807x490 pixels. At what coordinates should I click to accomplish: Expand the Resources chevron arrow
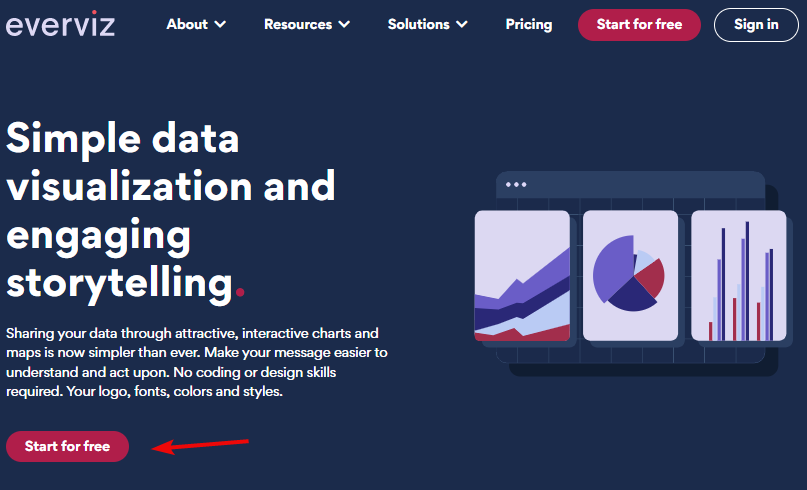(344, 24)
